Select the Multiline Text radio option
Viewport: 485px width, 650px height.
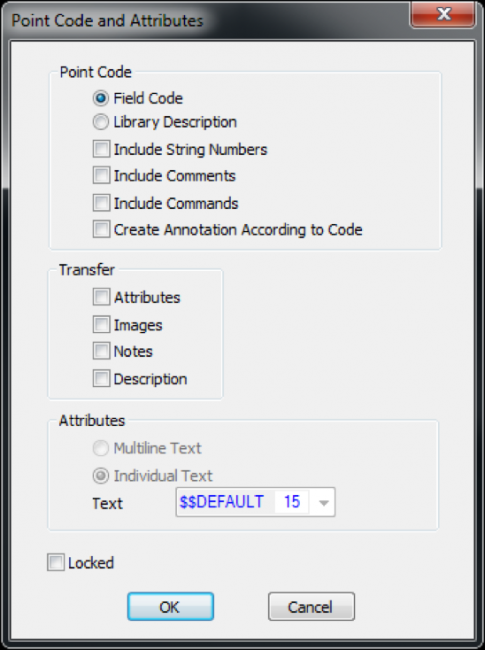pos(101,448)
